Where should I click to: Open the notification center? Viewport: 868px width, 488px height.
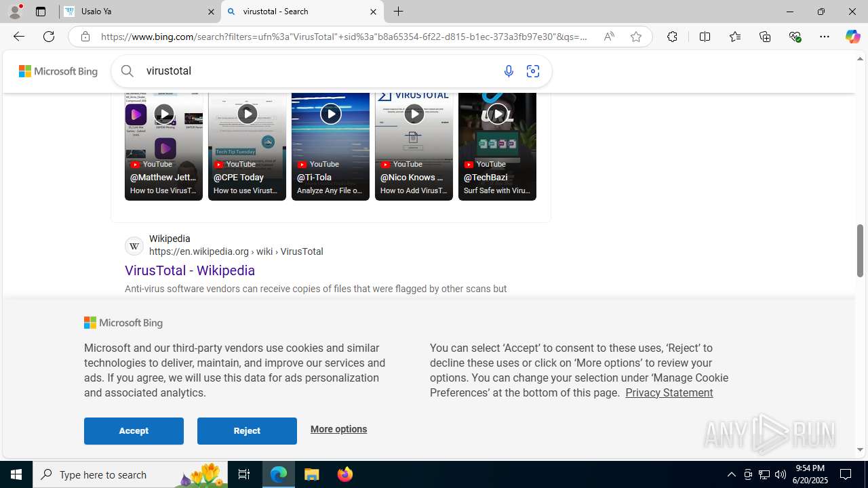(846, 474)
